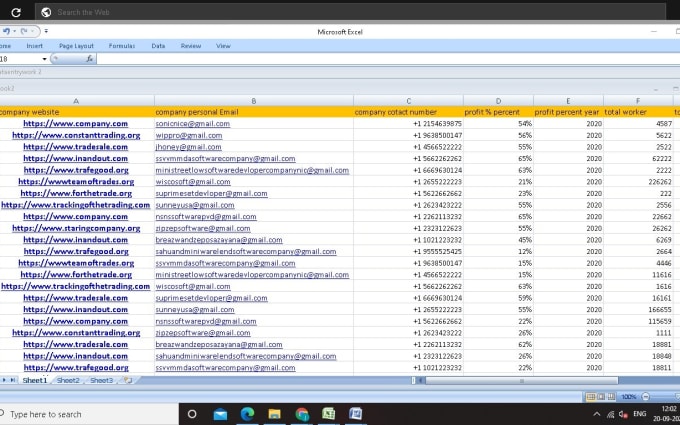
Task: Click the last sheet navigation arrow
Action: (13, 380)
